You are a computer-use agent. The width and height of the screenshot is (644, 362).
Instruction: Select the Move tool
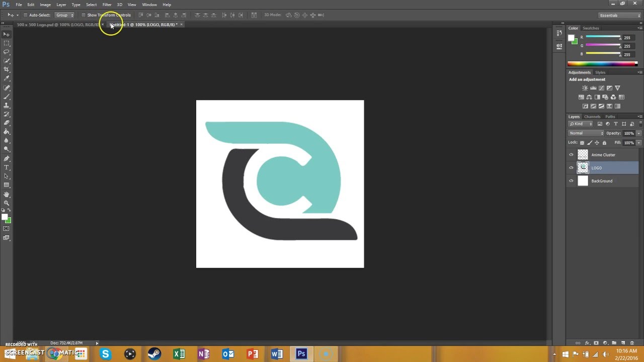7,34
